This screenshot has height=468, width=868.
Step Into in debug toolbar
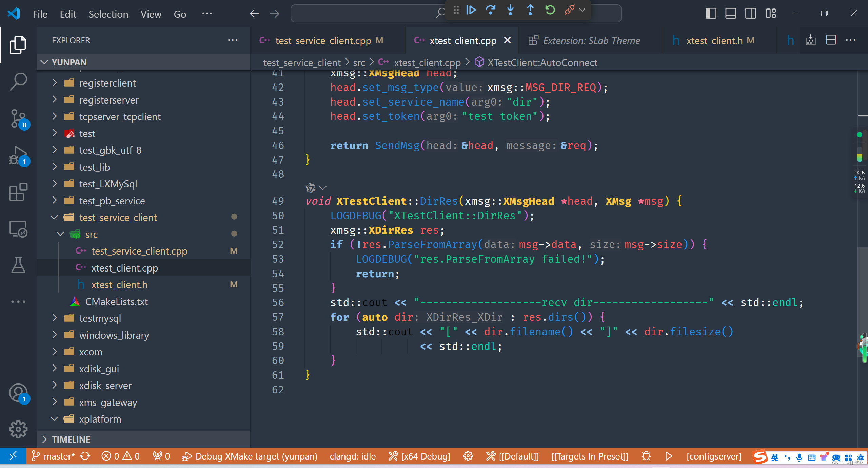coord(510,10)
